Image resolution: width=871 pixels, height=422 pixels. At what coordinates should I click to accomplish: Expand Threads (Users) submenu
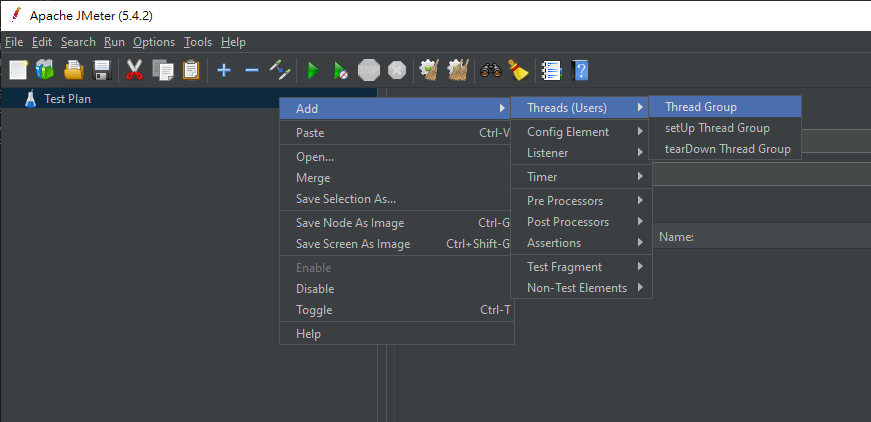[580, 108]
